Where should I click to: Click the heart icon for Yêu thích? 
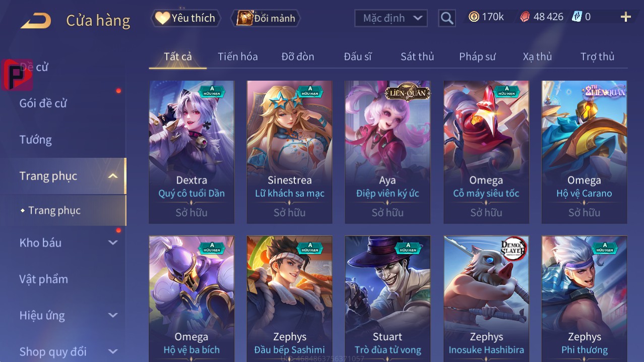pos(162,18)
